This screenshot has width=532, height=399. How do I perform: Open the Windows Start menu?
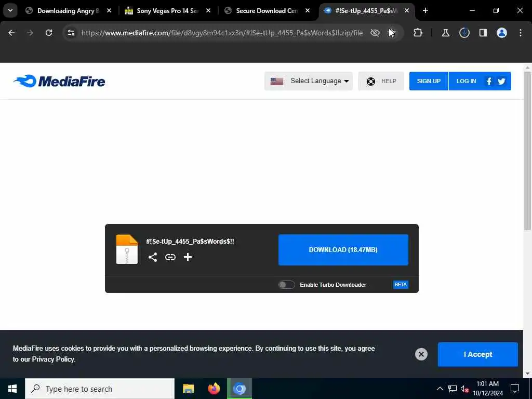(12, 389)
